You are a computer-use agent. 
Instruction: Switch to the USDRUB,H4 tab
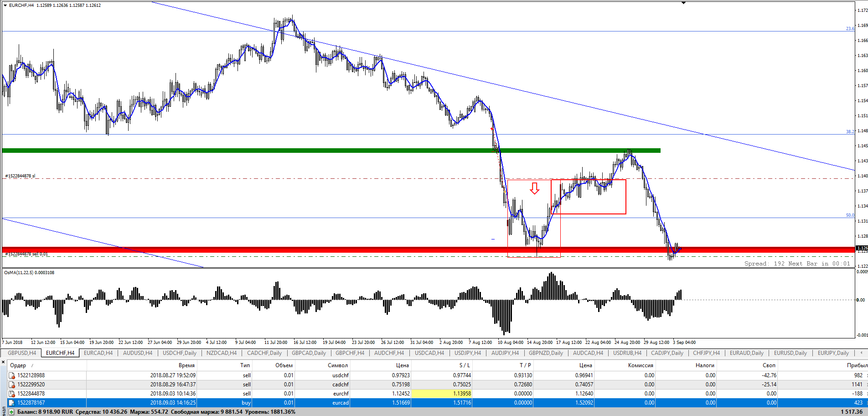click(x=627, y=353)
